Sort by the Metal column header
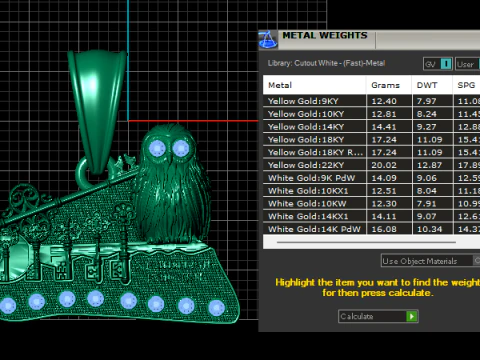Image resolution: width=480 pixels, height=360 pixels. [314, 85]
